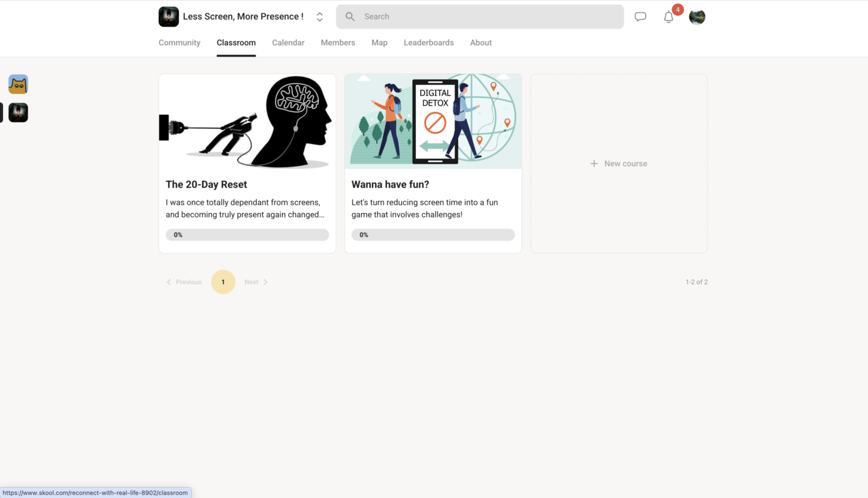Open the notifications bell
This screenshot has width=868, height=498.
[x=668, y=17]
